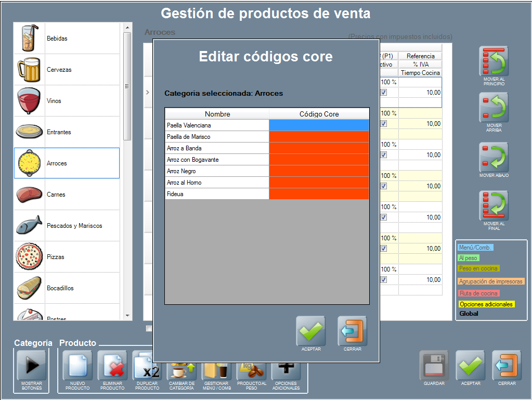Click the Mover al Principio icon
Image resolution: width=532 pixels, height=400 pixels.
pyautogui.click(x=493, y=61)
